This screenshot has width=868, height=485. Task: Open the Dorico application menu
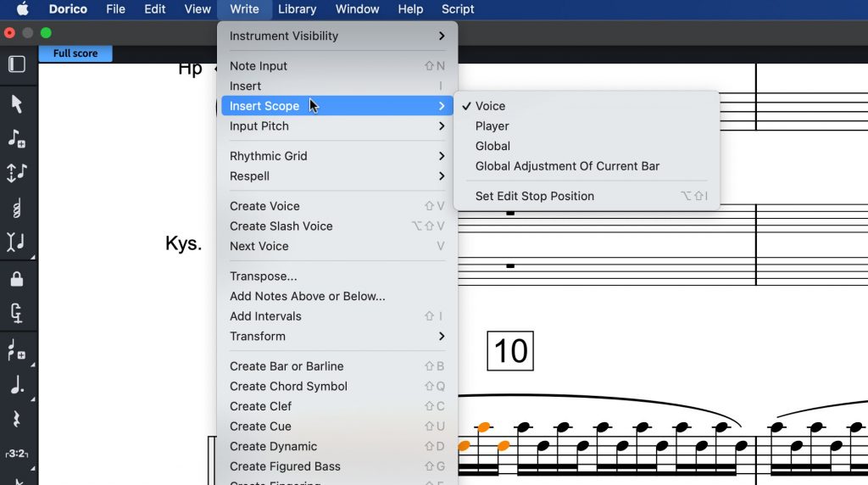click(x=68, y=8)
